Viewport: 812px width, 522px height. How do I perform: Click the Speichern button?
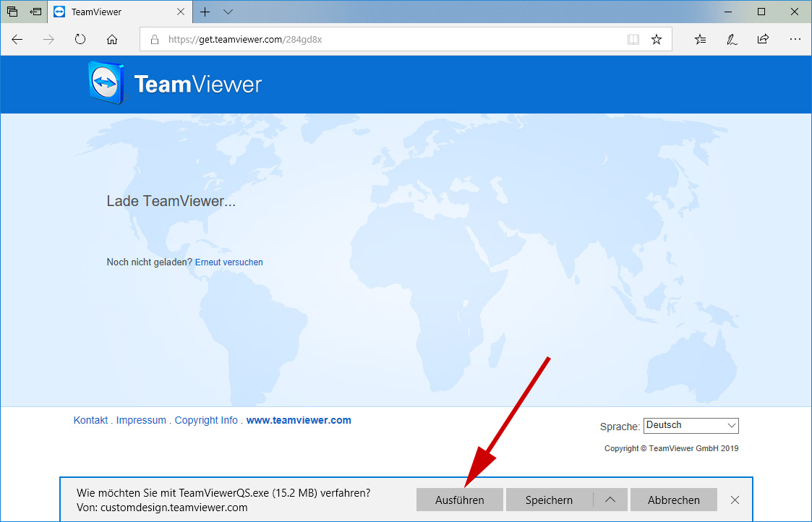tap(549, 500)
